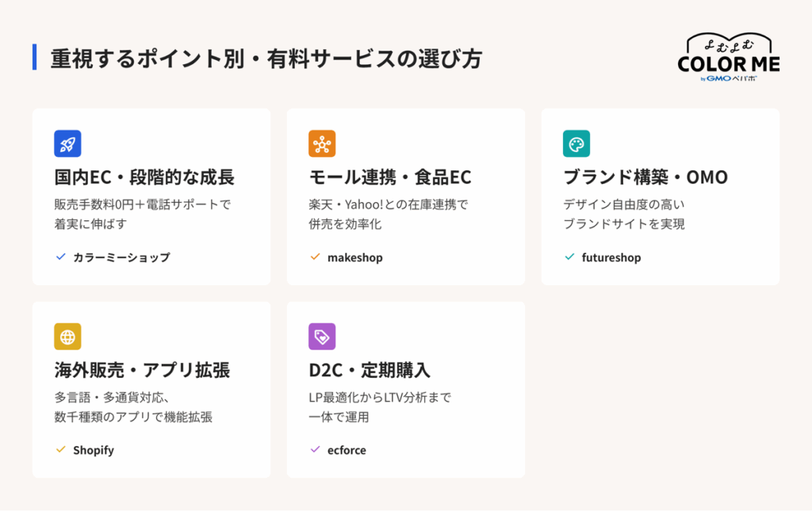
Task: Click the yellow globe icon
Action: click(x=67, y=337)
